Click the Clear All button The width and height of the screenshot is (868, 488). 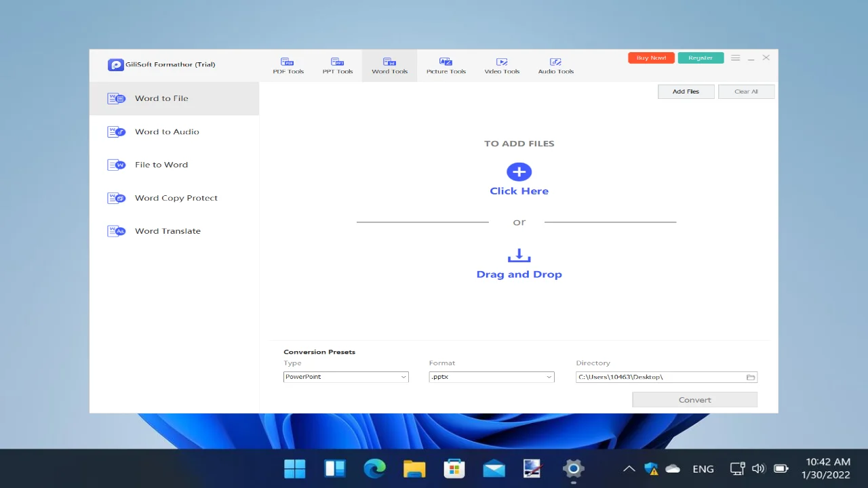(746, 91)
